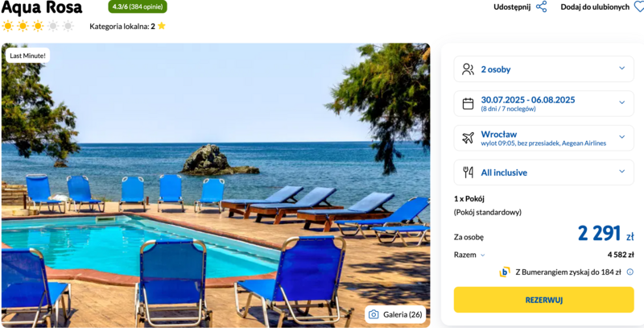Click the Bumerang logo icon
644x328 pixels.
(505, 272)
